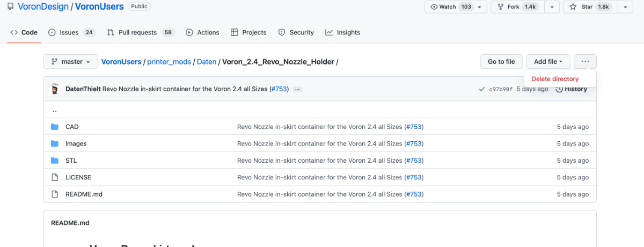This screenshot has width=644, height=247.
Task: Click the star icon on Star button
Action: pos(573,7)
